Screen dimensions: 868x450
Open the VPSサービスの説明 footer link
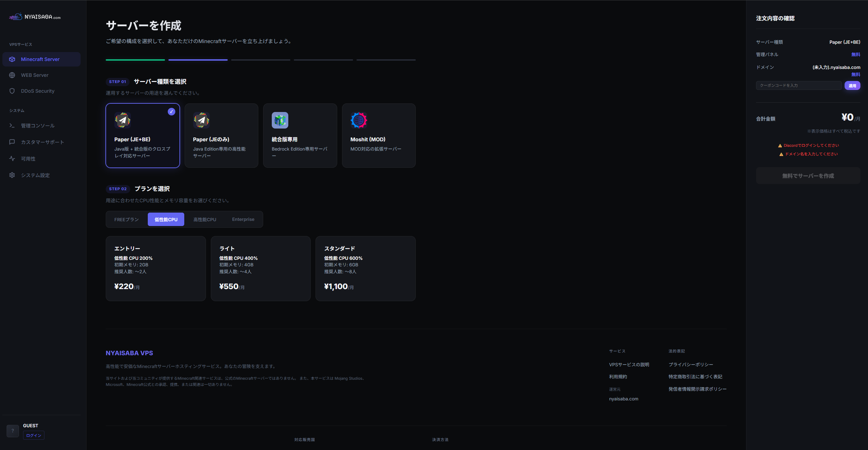click(x=629, y=365)
